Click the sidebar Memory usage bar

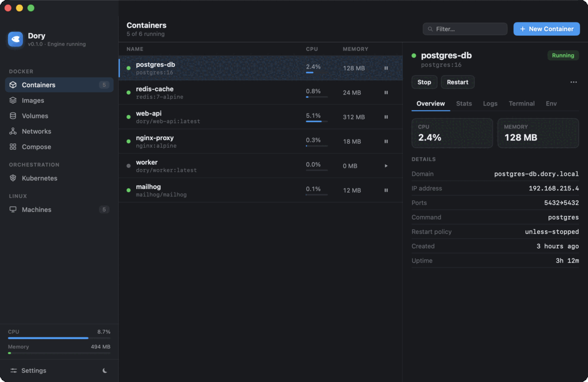(59, 353)
